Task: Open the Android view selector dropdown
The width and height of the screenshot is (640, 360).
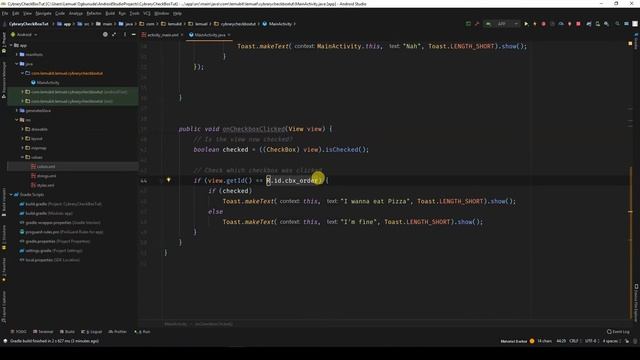Action: pyautogui.click(x=24, y=35)
